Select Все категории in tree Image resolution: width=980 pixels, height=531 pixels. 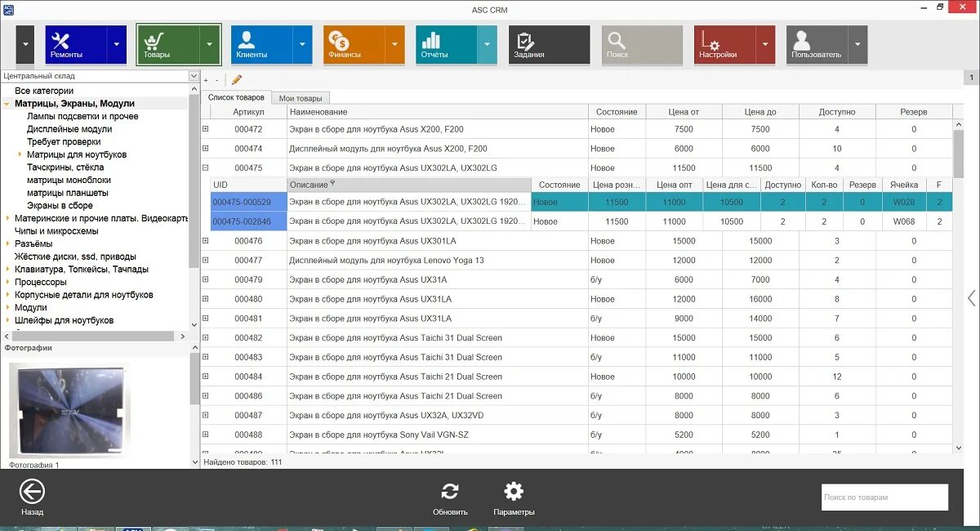44,91
